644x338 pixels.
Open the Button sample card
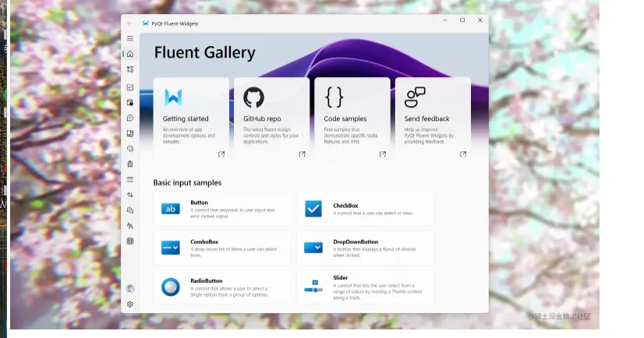(x=222, y=209)
